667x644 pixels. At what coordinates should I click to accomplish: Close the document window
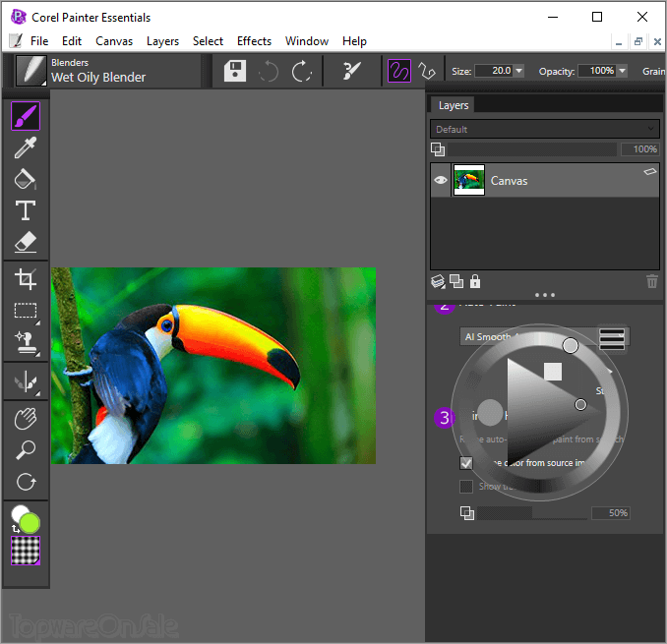(657, 41)
